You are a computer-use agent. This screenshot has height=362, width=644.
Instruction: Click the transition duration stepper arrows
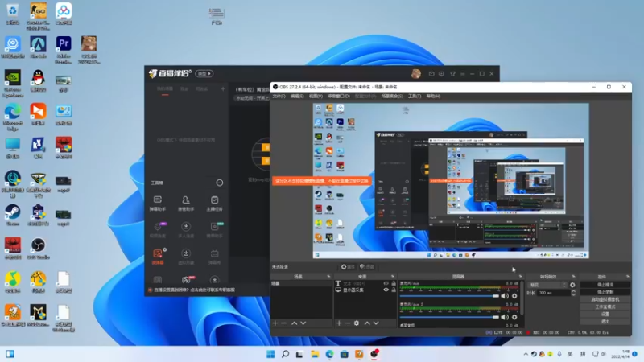[573, 293]
